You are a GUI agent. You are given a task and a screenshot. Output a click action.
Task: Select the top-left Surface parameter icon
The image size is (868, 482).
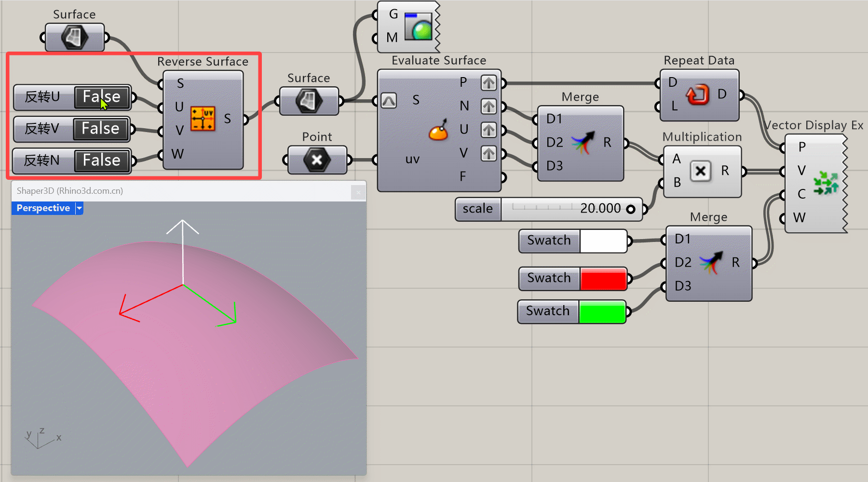(74, 37)
